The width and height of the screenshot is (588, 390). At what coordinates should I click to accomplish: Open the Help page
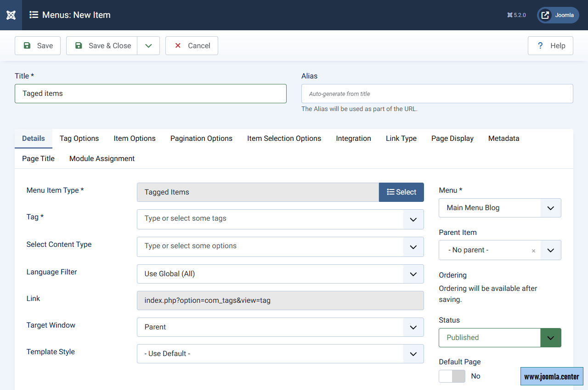[x=550, y=46]
